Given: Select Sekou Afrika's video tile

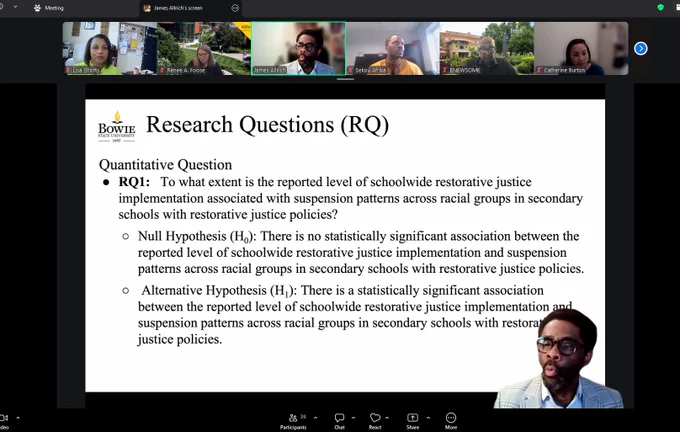Looking at the screenshot, I should [x=393, y=49].
